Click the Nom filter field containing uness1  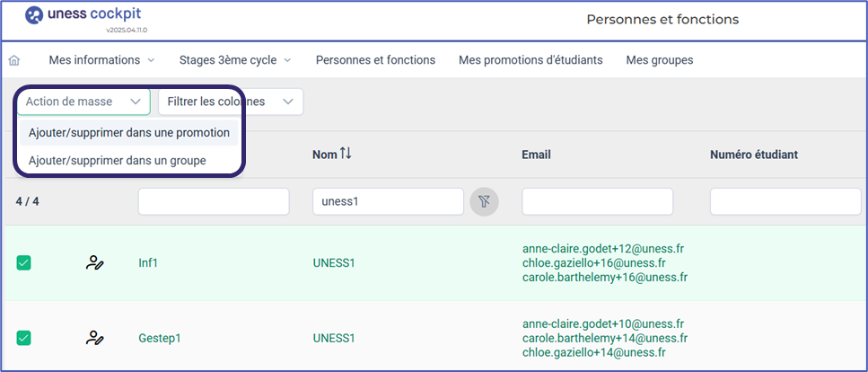387,202
